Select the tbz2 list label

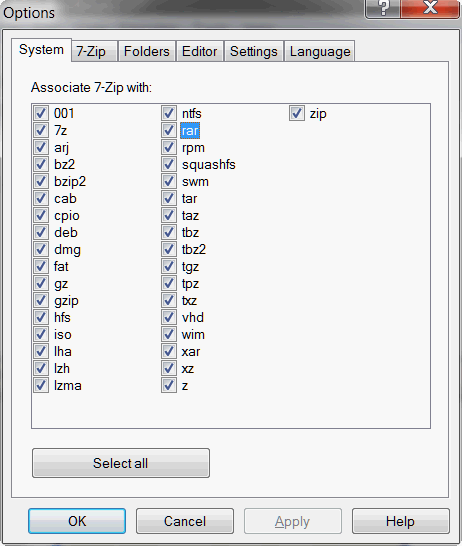coord(194,249)
